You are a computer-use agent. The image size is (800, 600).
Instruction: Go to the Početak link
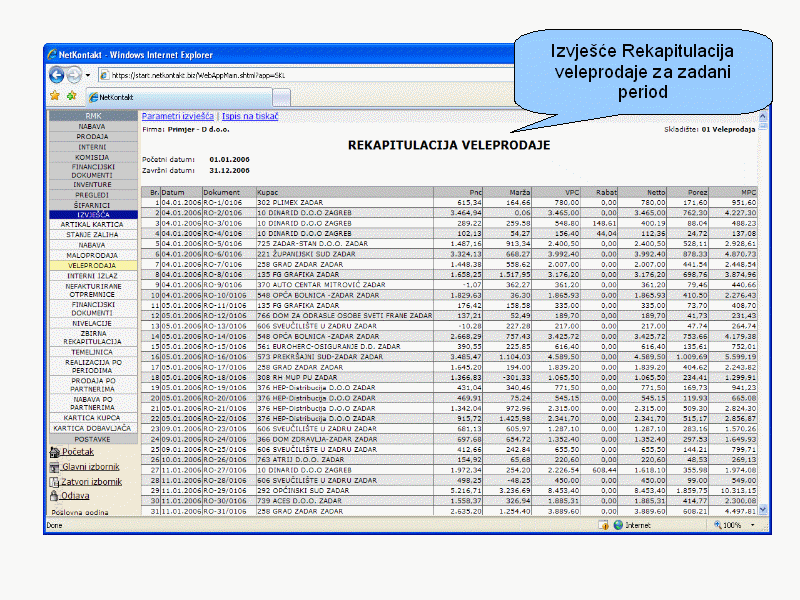click(78, 452)
